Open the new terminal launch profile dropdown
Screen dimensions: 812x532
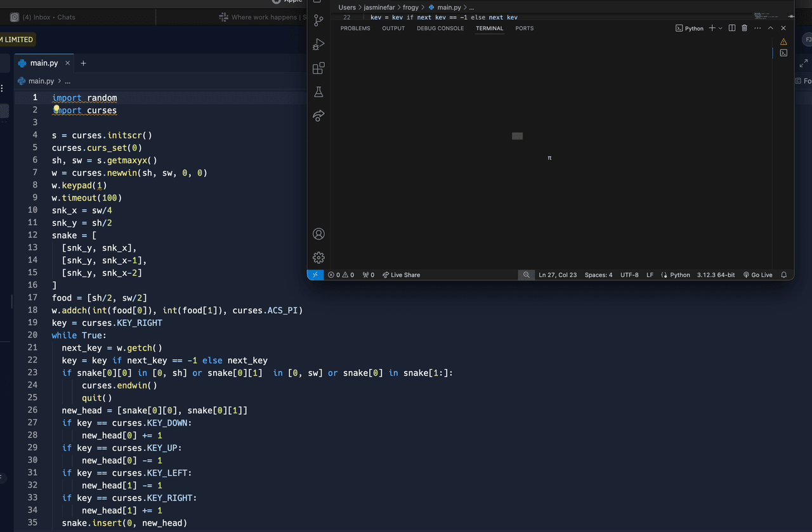tap(721, 29)
